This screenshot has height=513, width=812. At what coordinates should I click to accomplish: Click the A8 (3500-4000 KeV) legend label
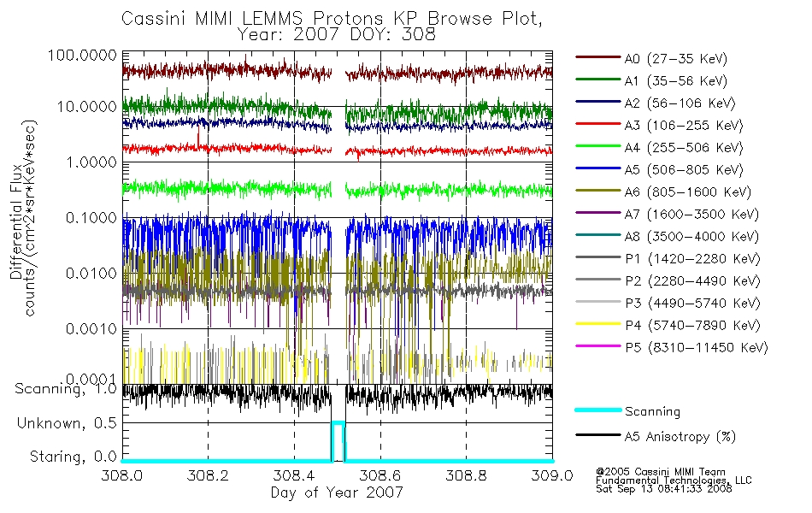[691, 237]
